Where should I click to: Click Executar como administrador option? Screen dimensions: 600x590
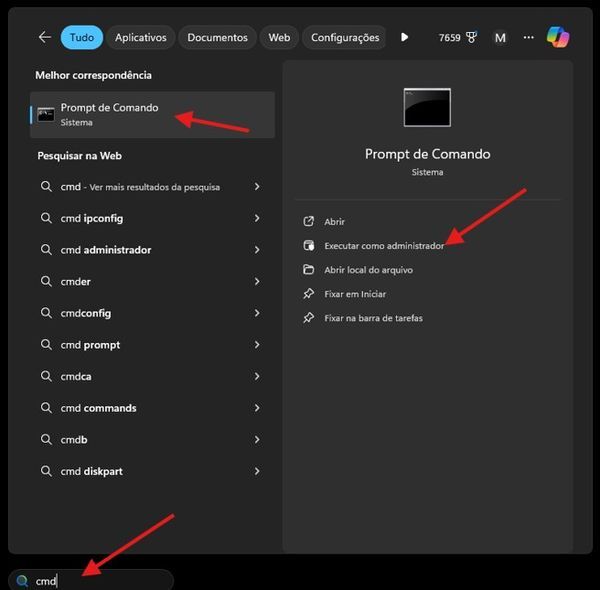pyautogui.click(x=383, y=245)
